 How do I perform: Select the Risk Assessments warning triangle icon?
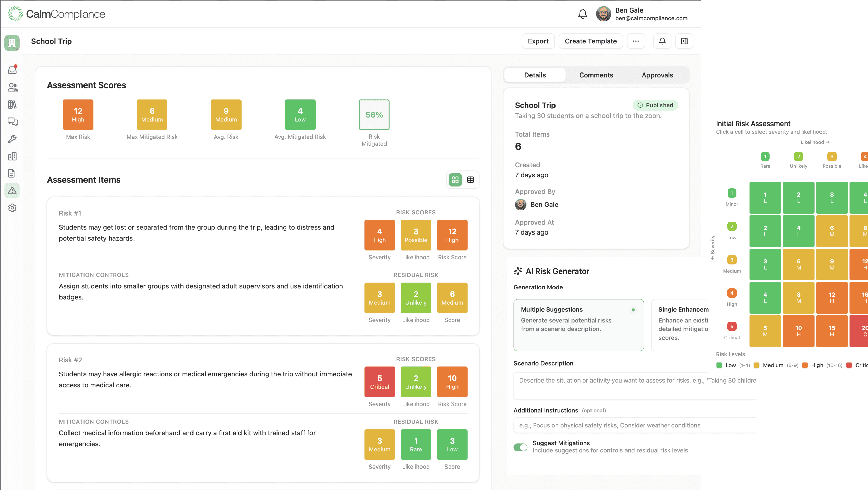[13, 191]
